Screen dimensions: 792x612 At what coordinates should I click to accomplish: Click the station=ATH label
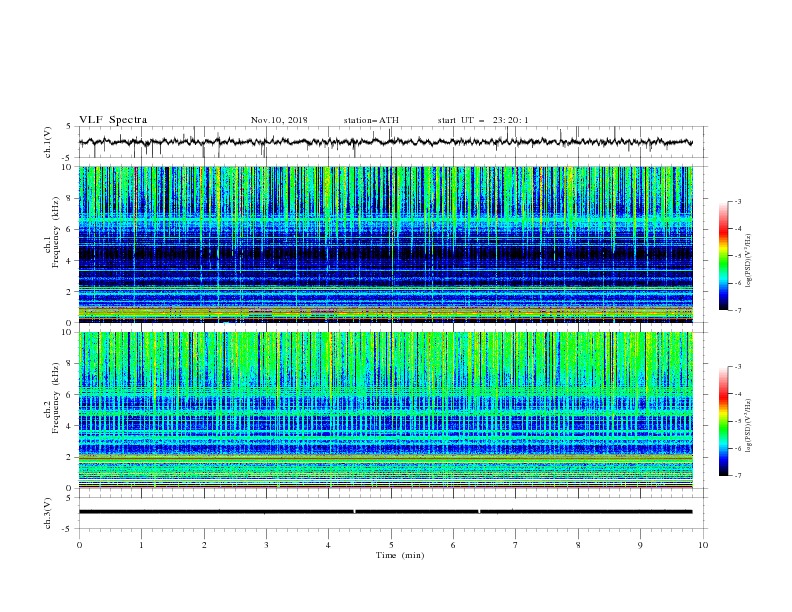pos(371,120)
